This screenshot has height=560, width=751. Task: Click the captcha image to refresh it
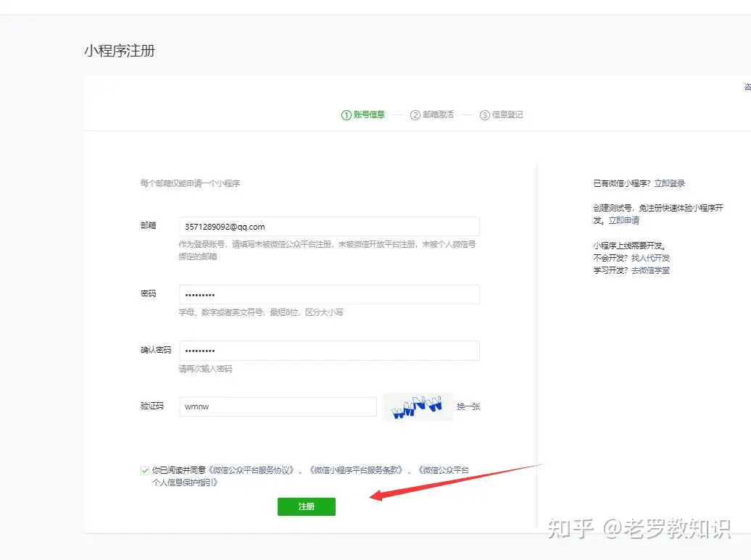[x=418, y=407]
